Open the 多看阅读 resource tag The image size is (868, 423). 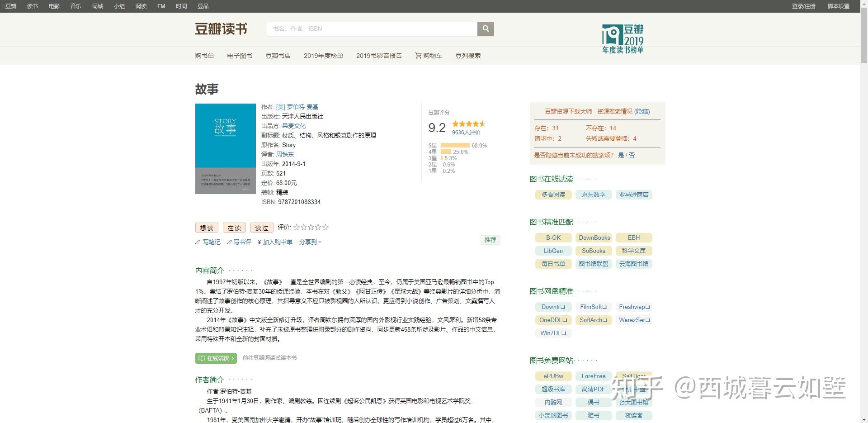[553, 195]
